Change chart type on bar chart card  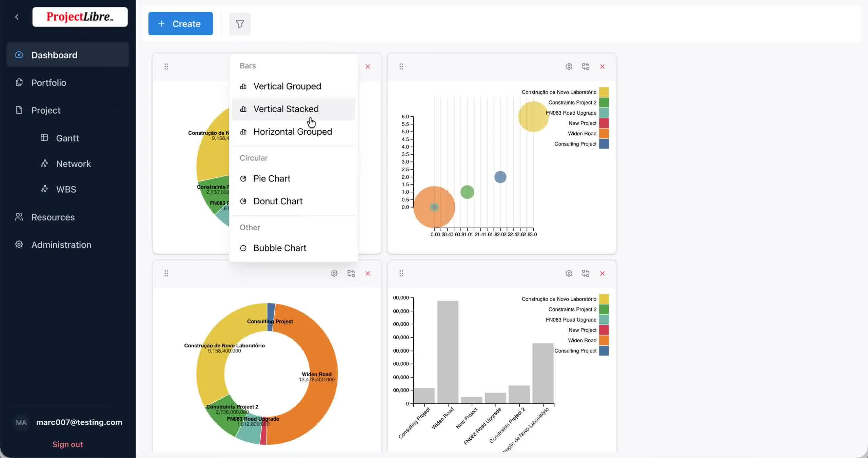(x=586, y=273)
